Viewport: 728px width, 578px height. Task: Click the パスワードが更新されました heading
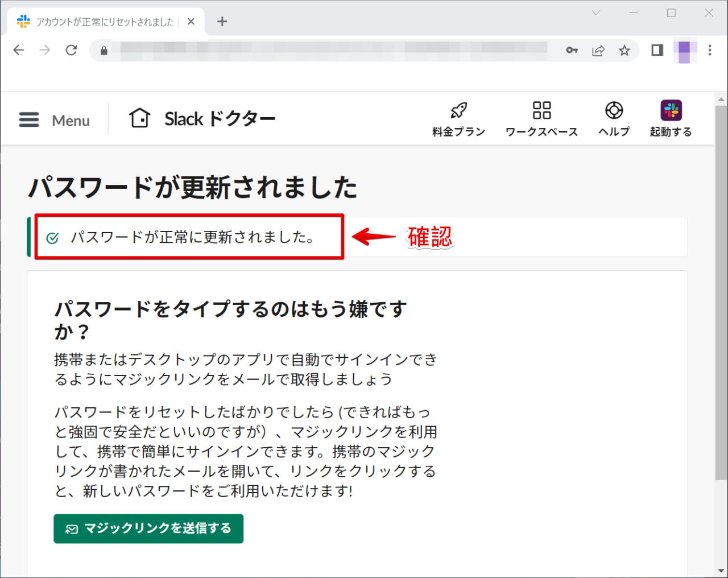193,187
